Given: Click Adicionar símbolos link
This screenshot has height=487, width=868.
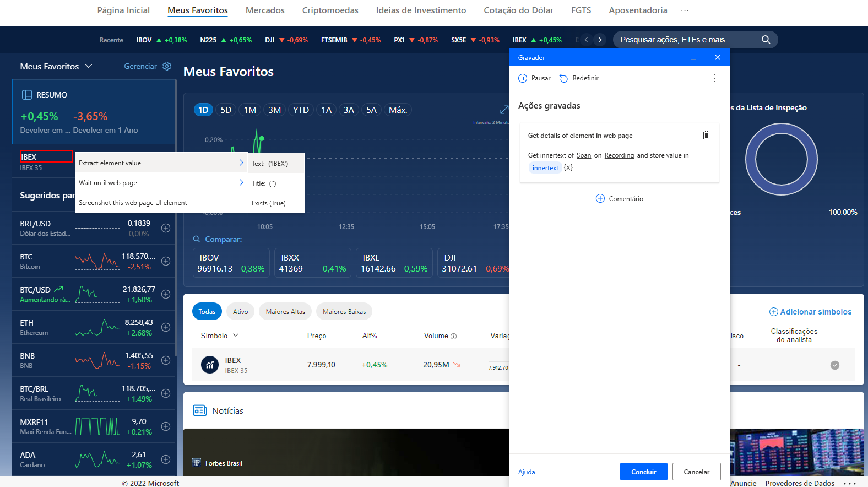Looking at the screenshot, I should tap(811, 312).
